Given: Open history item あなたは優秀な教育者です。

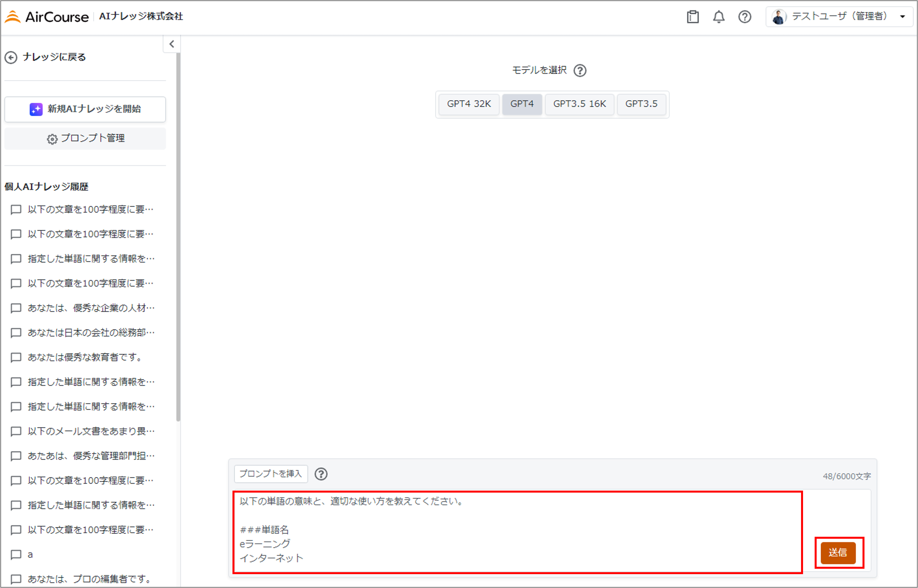Looking at the screenshot, I should point(84,357).
